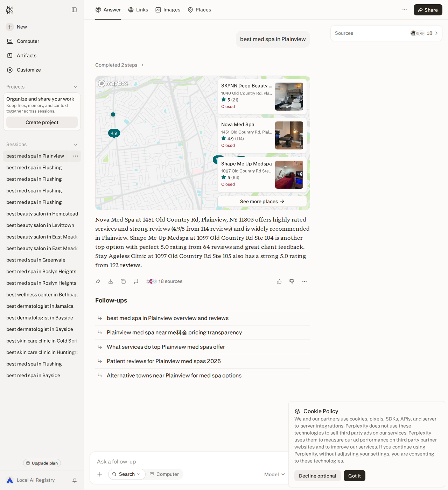Image resolution: width=448 pixels, height=490 pixels.
Task: Click Got it on cookie policy
Action: click(x=355, y=476)
